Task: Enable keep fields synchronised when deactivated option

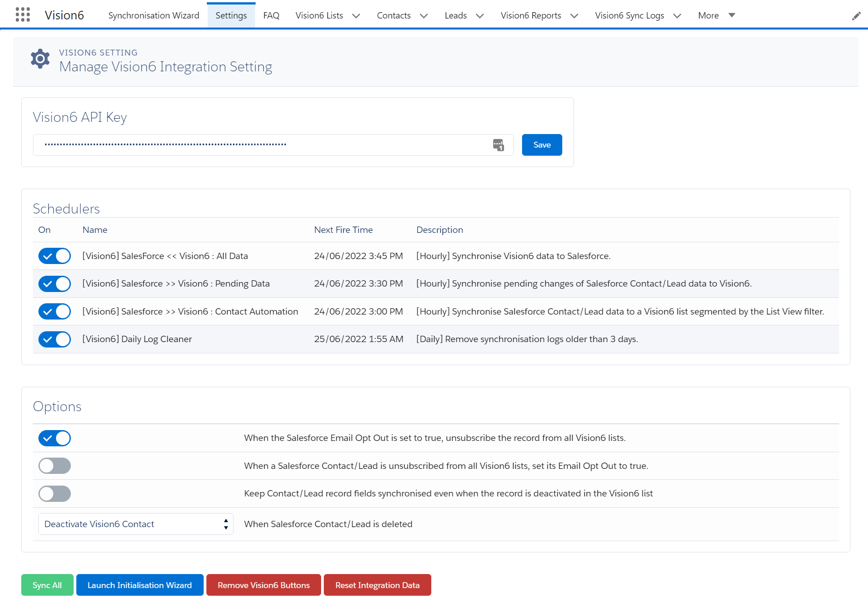Action: click(x=55, y=494)
